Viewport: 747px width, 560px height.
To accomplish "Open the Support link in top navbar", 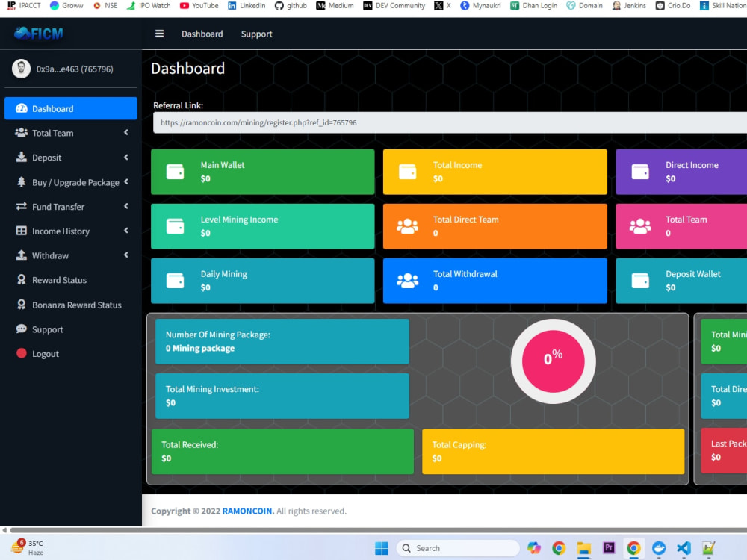I will pos(256,34).
